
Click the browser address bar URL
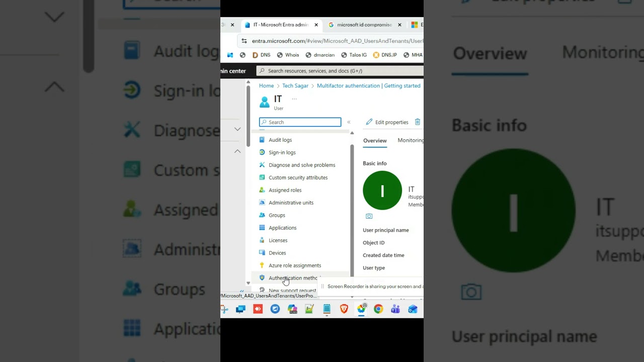tap(337, 41)
